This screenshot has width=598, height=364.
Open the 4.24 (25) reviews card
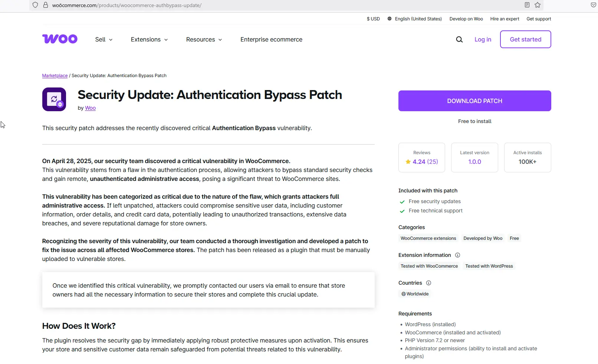point(421,158)
